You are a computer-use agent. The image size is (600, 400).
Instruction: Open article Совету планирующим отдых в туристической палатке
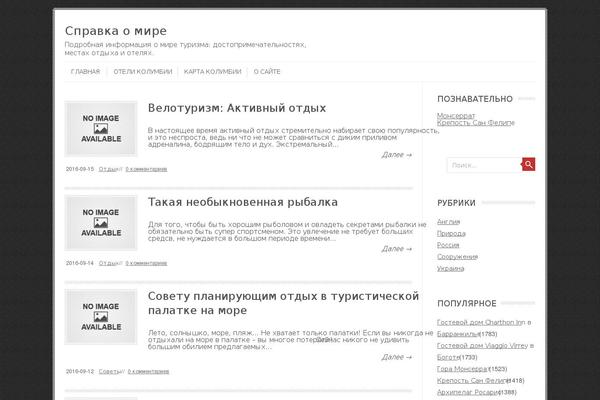tap(283, 303)
